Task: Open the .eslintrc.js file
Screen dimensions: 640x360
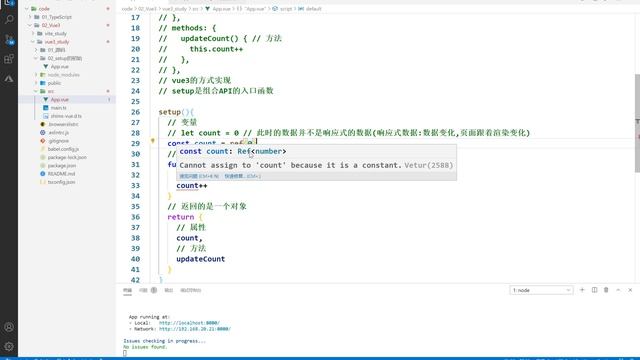Action: coord(58,133)
